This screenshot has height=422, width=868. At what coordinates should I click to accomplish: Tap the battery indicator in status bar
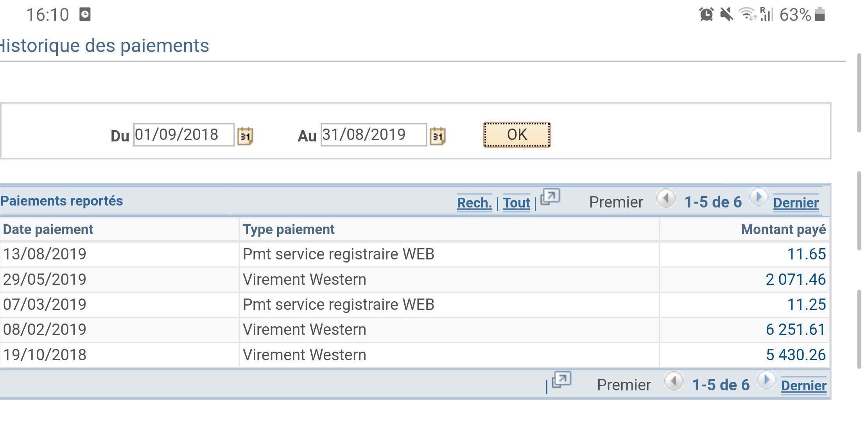pos(820,14)
